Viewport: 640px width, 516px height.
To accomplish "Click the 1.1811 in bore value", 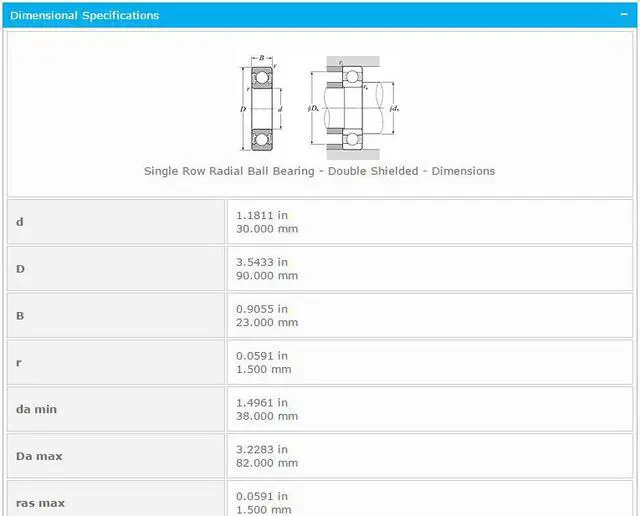I will 262,215.
